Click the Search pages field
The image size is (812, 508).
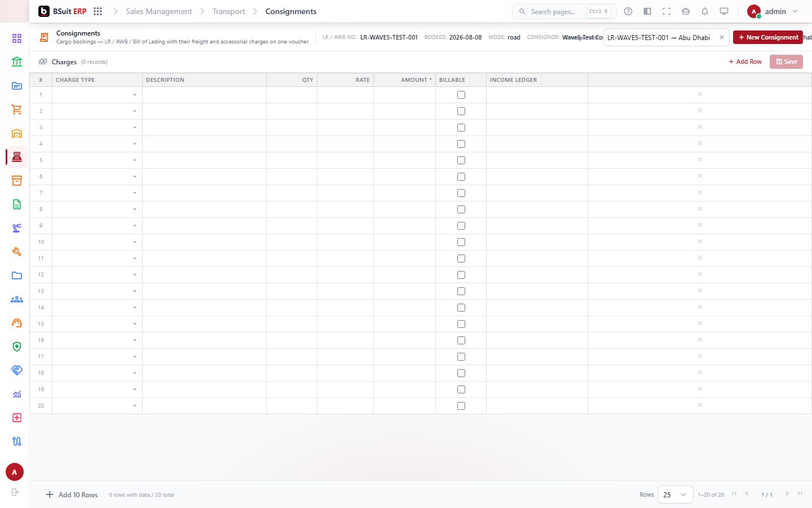pos(564,11)
